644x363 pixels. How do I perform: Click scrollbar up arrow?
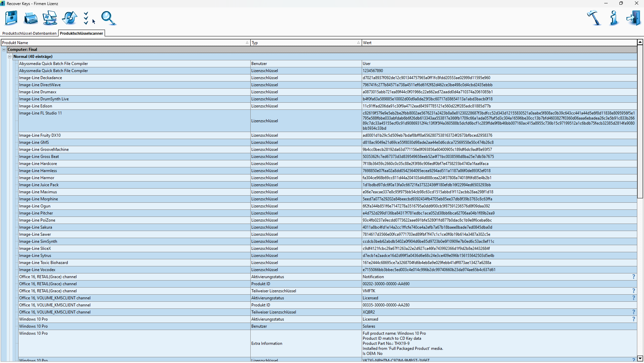click(x=640, y=42)
